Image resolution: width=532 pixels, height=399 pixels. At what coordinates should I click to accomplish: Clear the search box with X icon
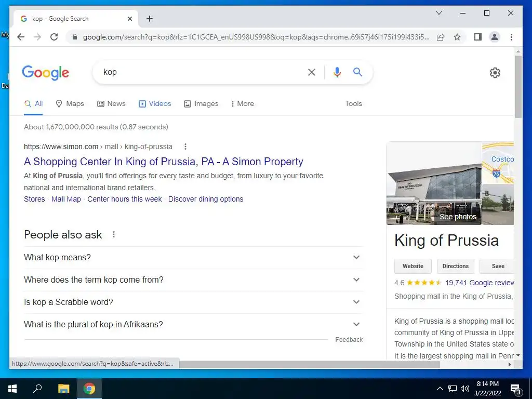(x=312, y=72)
